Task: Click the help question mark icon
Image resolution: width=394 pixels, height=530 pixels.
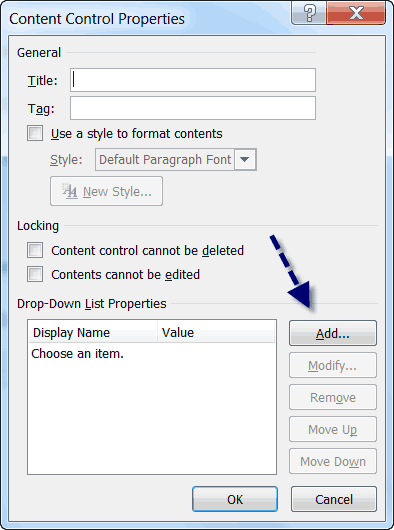Action: (309, 13)
